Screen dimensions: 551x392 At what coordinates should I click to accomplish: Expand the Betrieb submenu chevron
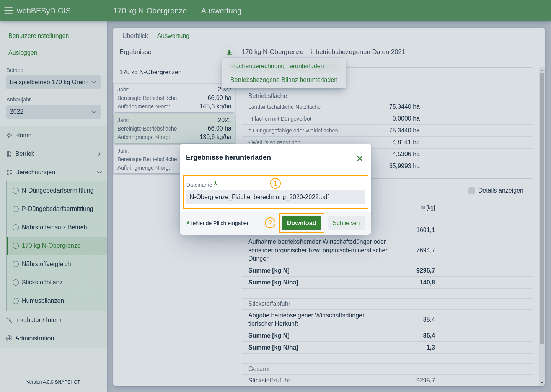tap(99, 154)
